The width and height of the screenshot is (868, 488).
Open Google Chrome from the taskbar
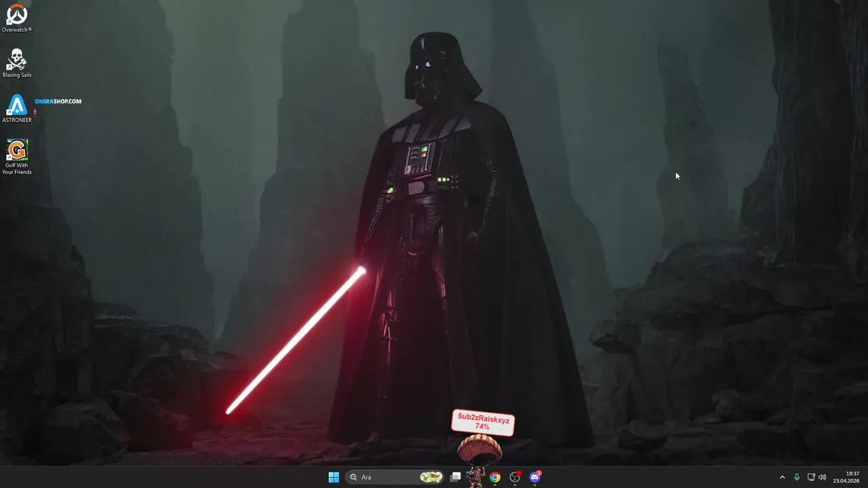tap(495, 477)
